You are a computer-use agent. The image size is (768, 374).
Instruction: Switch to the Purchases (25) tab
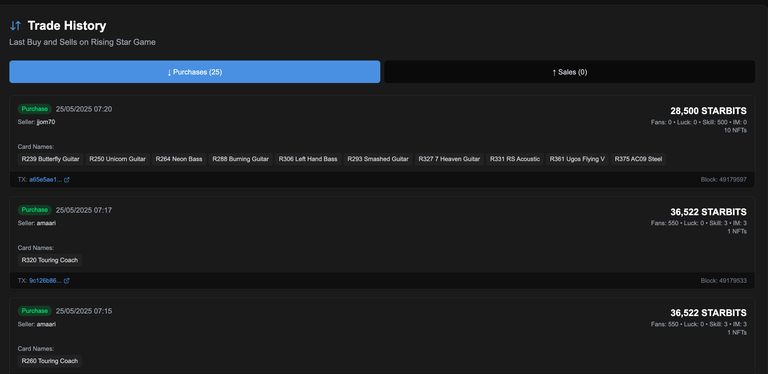pyautogui.click(x=194, y=72)
